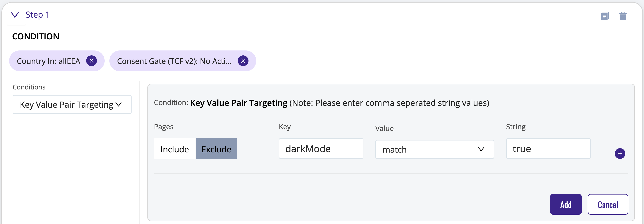Open the match value dropdown
Viewport: 644px width, 224px height.
coord(435,149)
